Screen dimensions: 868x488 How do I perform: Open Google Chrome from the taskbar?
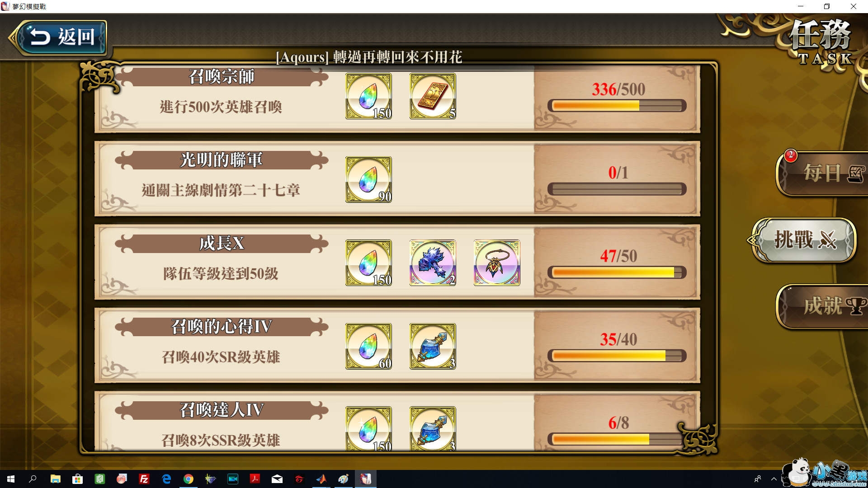pyautogui.click(x=189, y=479)
